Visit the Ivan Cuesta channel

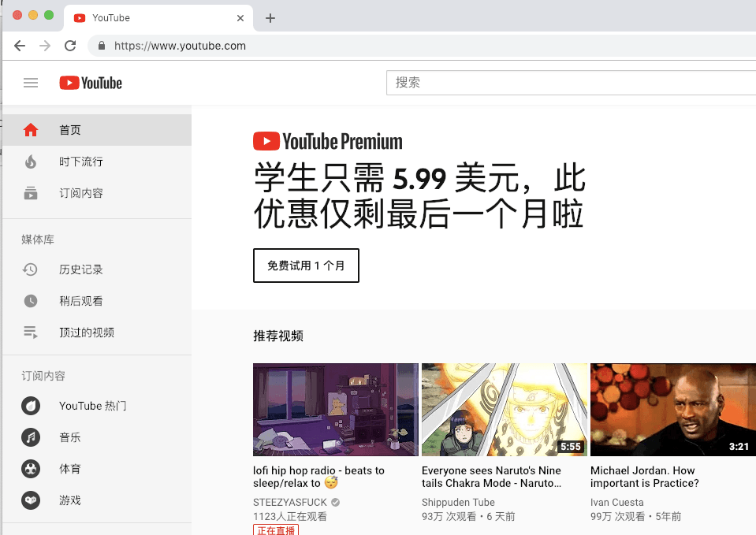(617, 502)
